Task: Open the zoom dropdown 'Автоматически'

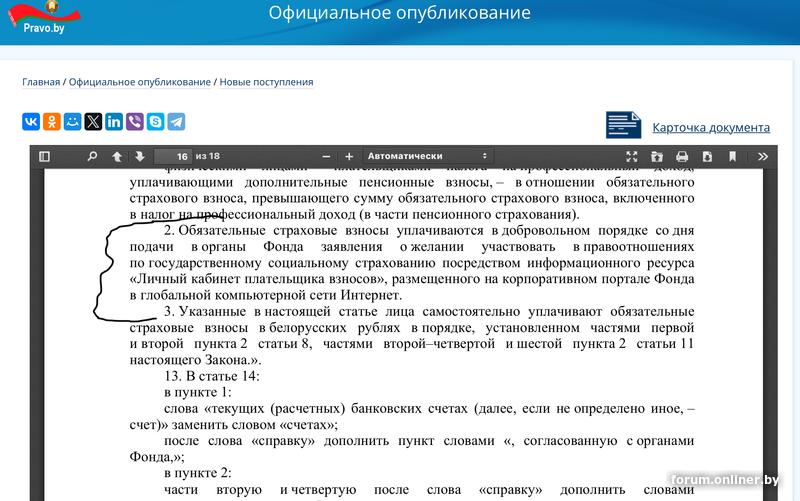Action: [x=428, y=156]
